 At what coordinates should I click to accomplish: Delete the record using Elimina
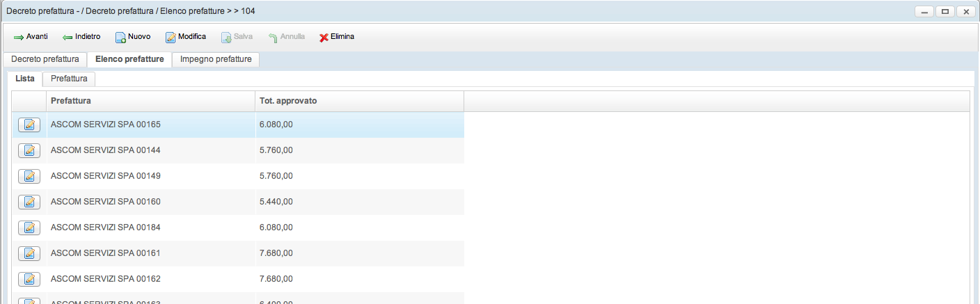337,37
